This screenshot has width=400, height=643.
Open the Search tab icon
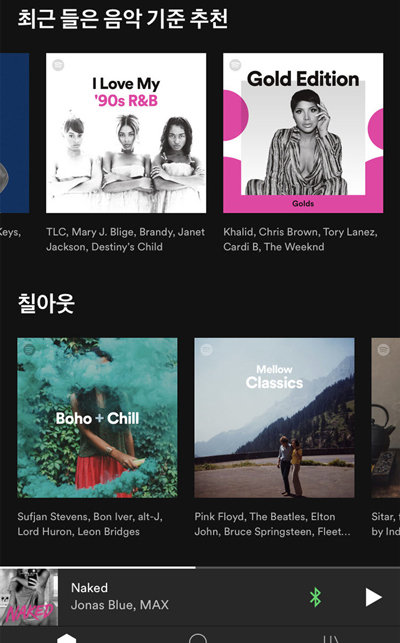[198, 638]
